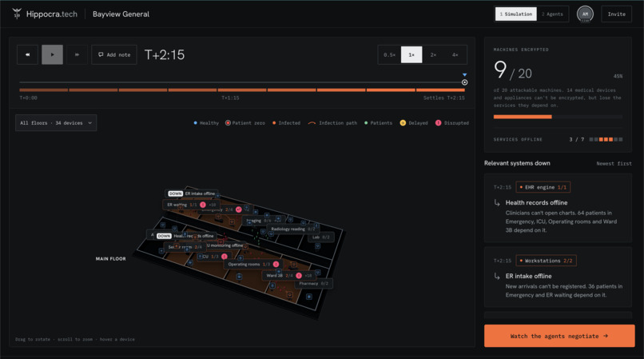
Task: Open the AM user avatar menu
Action: (x=585, y=14)
